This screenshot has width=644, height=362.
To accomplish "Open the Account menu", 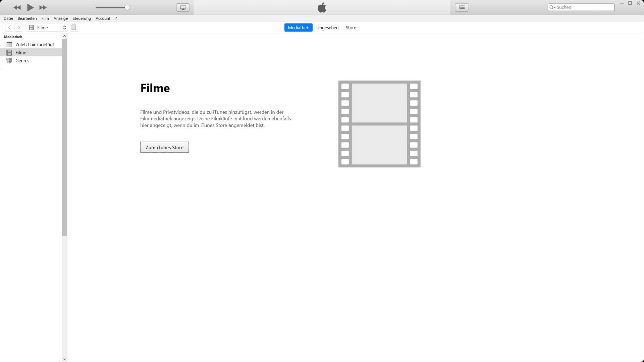I will (x=103, y=18).
